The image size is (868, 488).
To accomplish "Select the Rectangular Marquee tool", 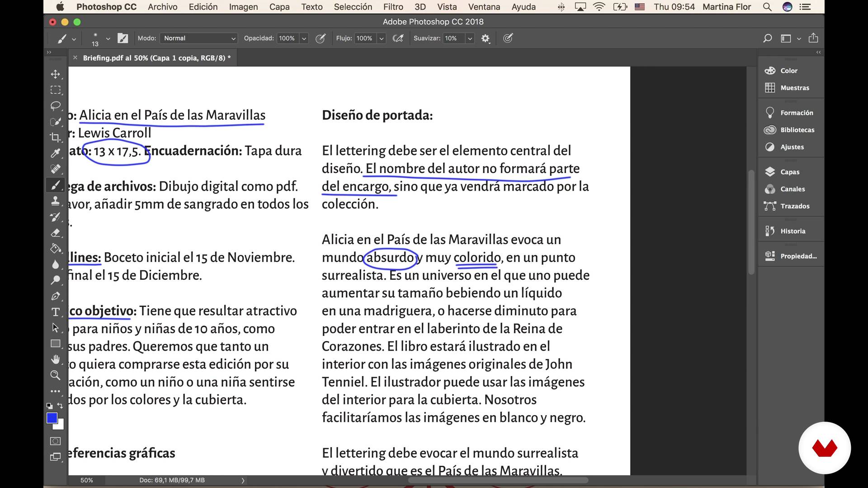I will (x=55, y=90).
